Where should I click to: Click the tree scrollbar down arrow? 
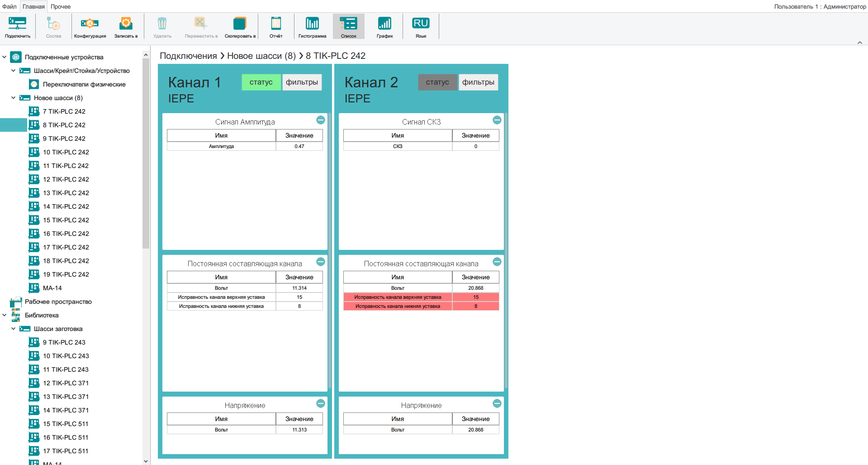click(x=146, y=461)
